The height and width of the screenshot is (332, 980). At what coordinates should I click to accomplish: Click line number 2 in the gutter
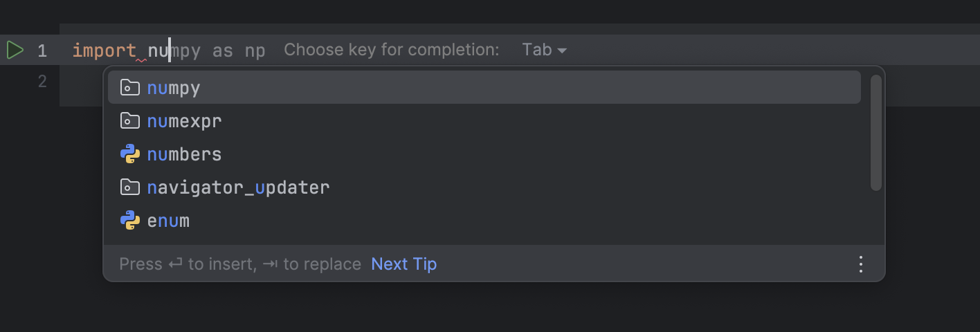tap(42, 82)
